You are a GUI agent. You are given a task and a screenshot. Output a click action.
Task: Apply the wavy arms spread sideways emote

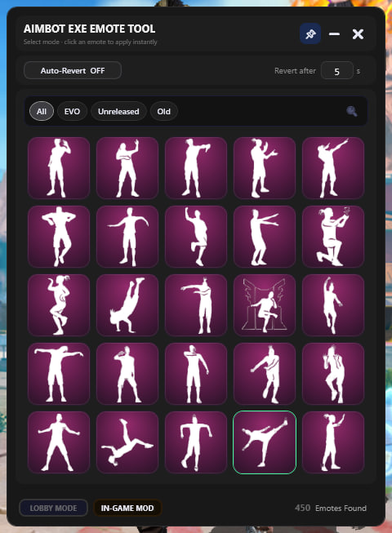pyautogui.click(x=127, y=237)
